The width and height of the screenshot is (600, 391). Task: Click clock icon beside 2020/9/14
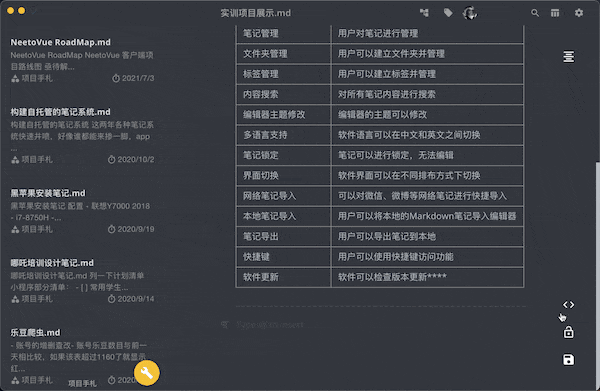click(111, 299)
